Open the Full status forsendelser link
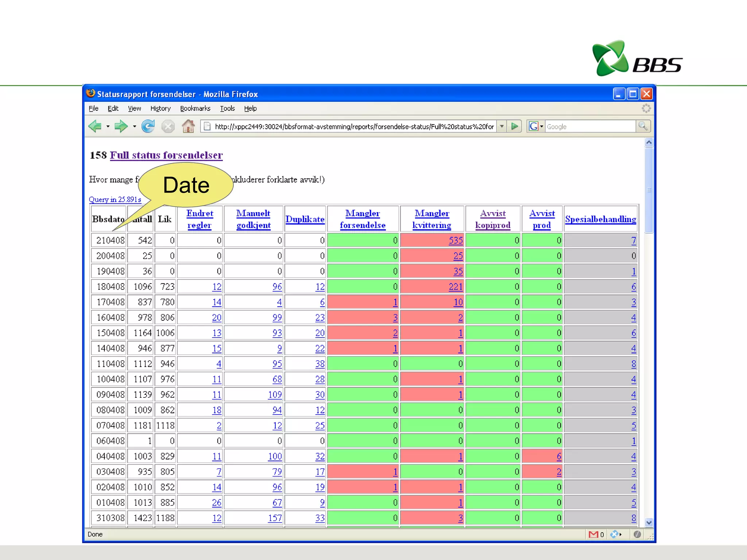This screenshot has width=747, height=560. pyautogui.click(x=166, y=155)
